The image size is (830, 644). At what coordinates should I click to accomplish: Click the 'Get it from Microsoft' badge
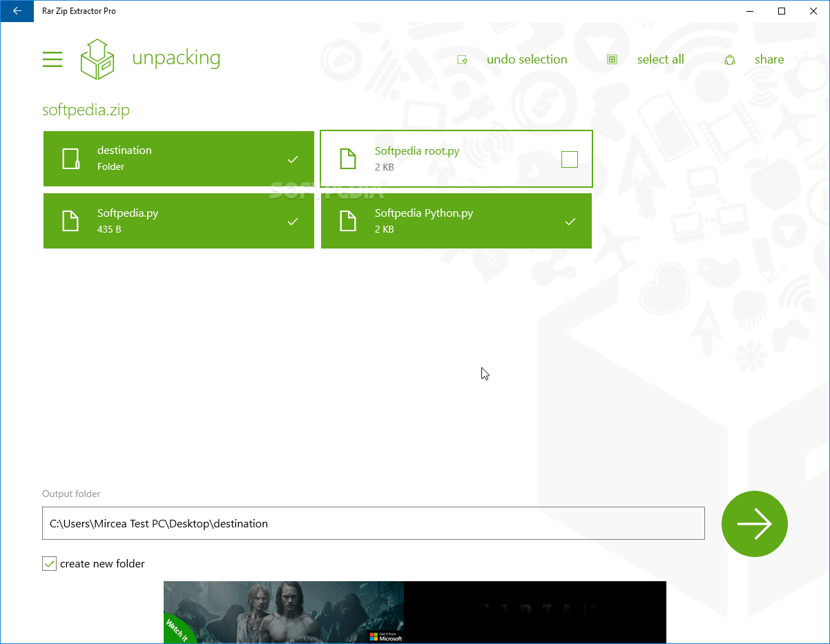tap(386, 636)
